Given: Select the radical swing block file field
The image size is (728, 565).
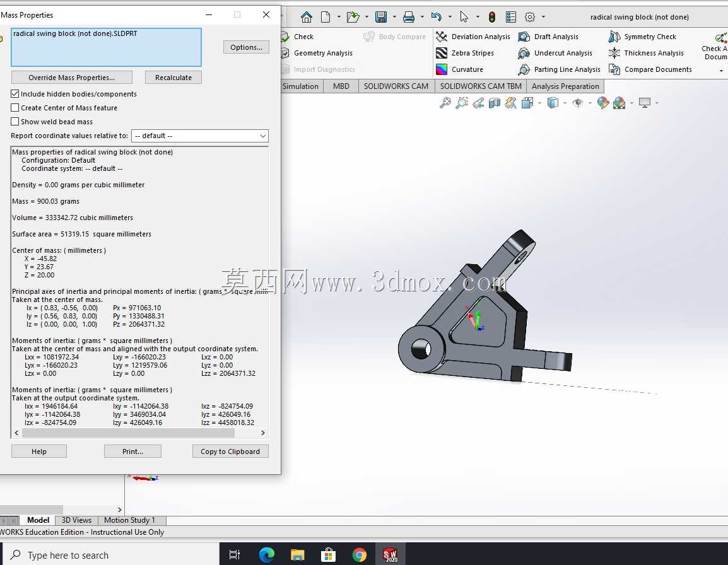Looking at the screenshot, I should point(107,47).
